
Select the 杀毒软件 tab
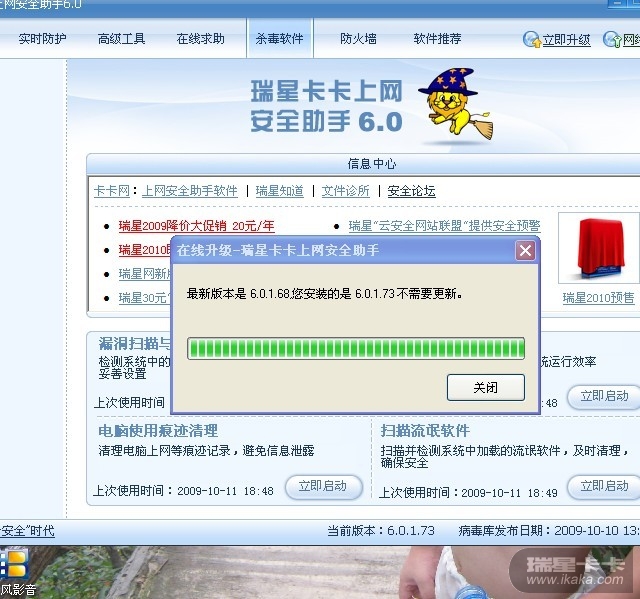tap(280, 39)
